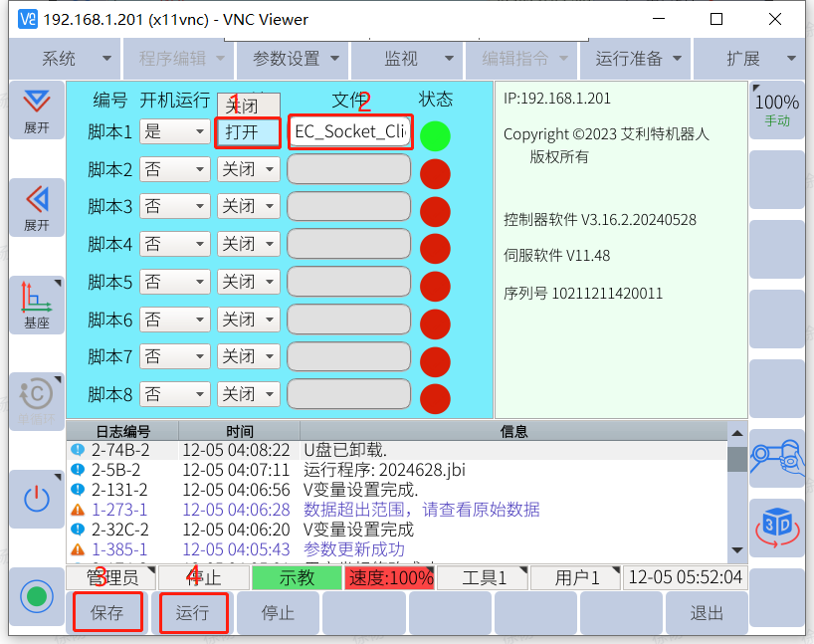Image resolution: width=814 pixels, height=644 pixels.
Task: Click the Base coordinate system icon
Action: pyautogui.click(x=37, y=305)
